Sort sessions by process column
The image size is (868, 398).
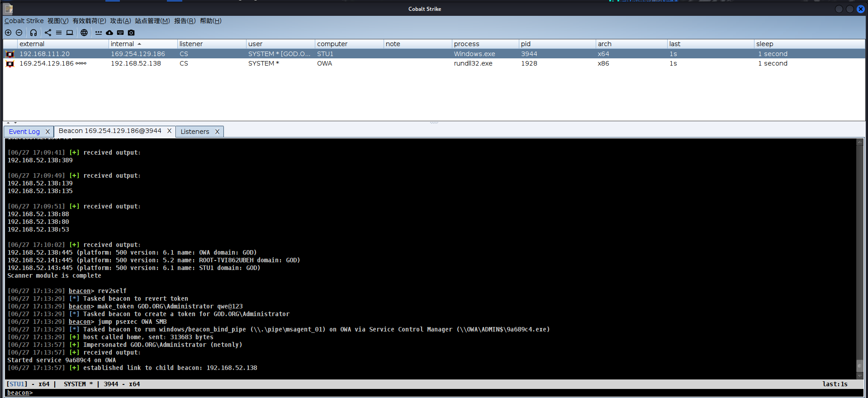click(x=485, y=44)
